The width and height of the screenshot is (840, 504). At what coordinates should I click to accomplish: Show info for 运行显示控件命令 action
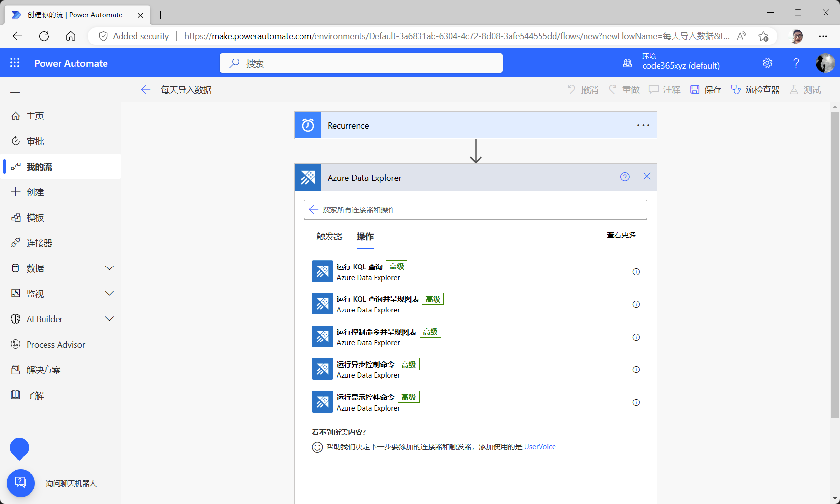pos(636,402)
